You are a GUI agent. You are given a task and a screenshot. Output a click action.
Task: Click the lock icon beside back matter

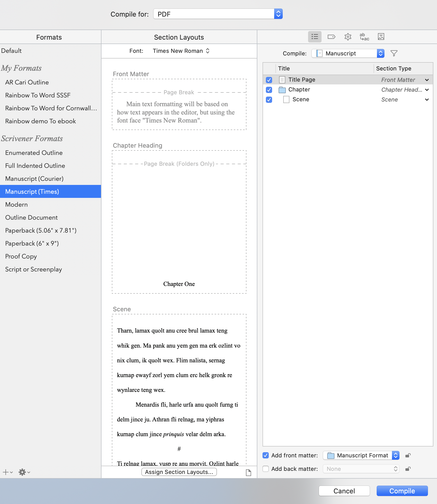point(408,469)
